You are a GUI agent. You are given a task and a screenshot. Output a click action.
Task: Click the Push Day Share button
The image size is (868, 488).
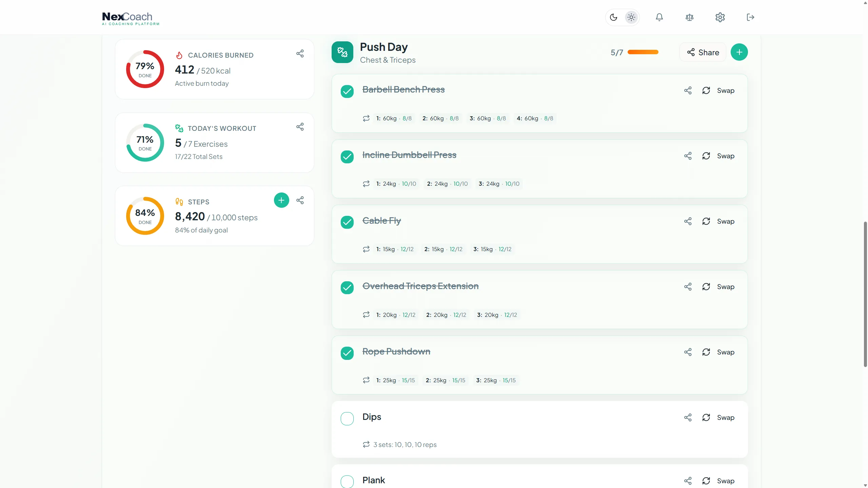[703, 52]
